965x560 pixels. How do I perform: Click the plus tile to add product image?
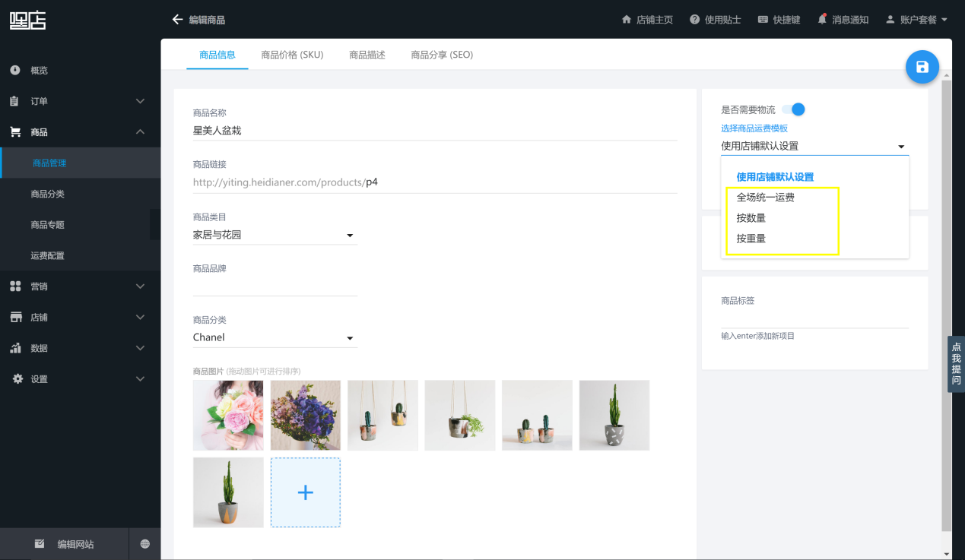[306, 492]
